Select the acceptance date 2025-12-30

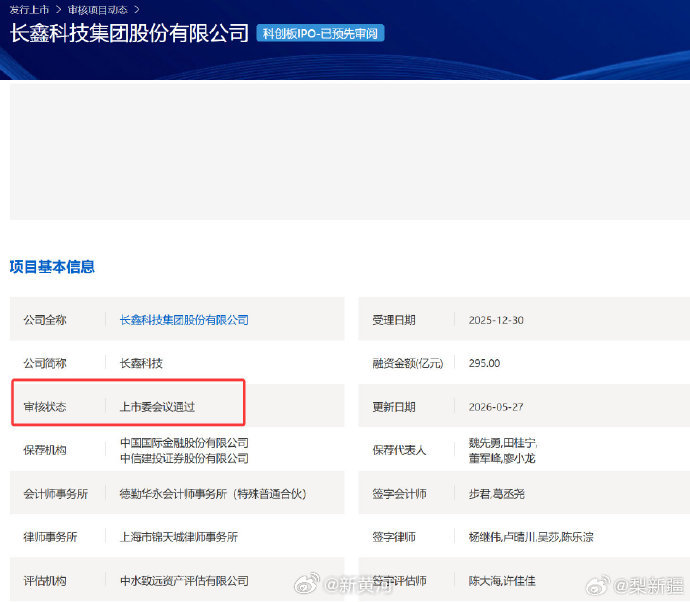496,320
